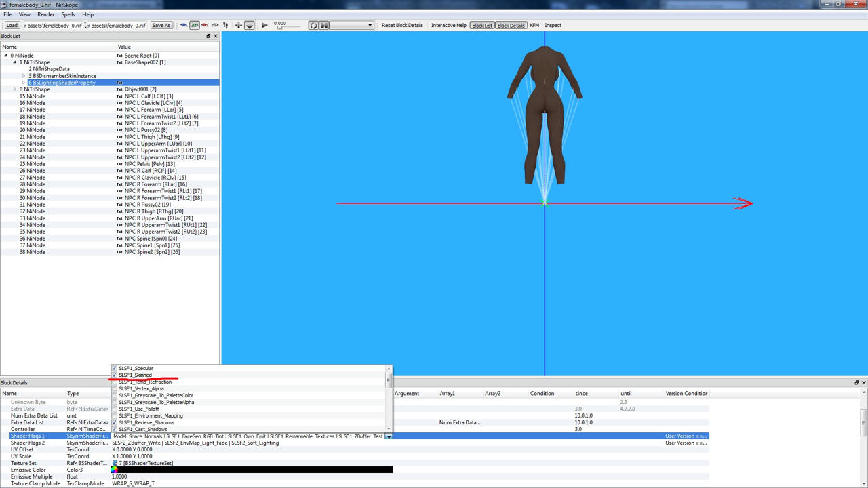Click Txt icon beside BaseShape002
868x488 pixels.
[120, 62]
